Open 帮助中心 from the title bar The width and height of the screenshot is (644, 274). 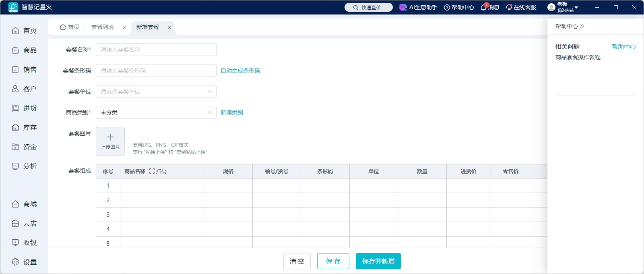[x=459, y=7]
